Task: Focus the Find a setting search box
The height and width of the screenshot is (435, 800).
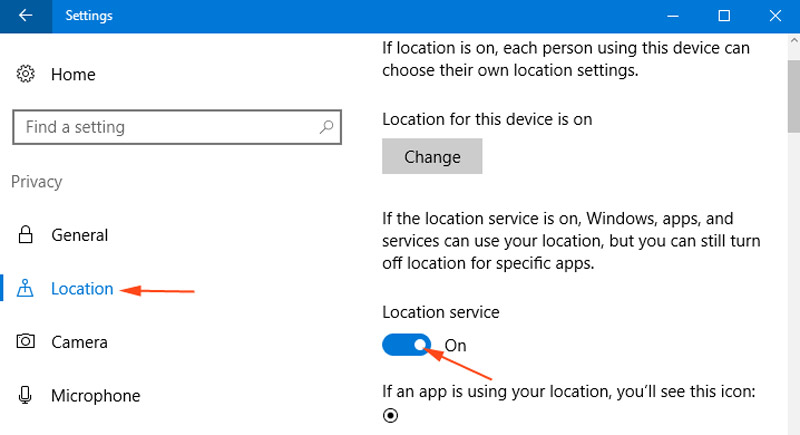Action: (x=165, y=127)
